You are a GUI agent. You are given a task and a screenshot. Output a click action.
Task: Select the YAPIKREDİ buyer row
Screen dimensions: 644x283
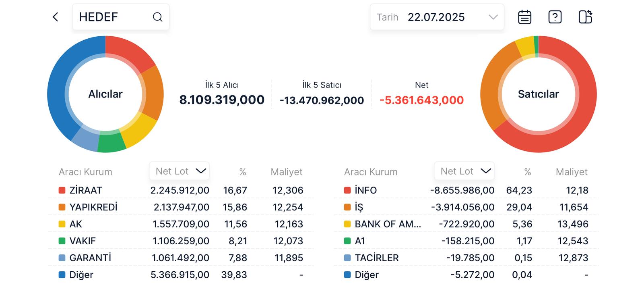180,207
